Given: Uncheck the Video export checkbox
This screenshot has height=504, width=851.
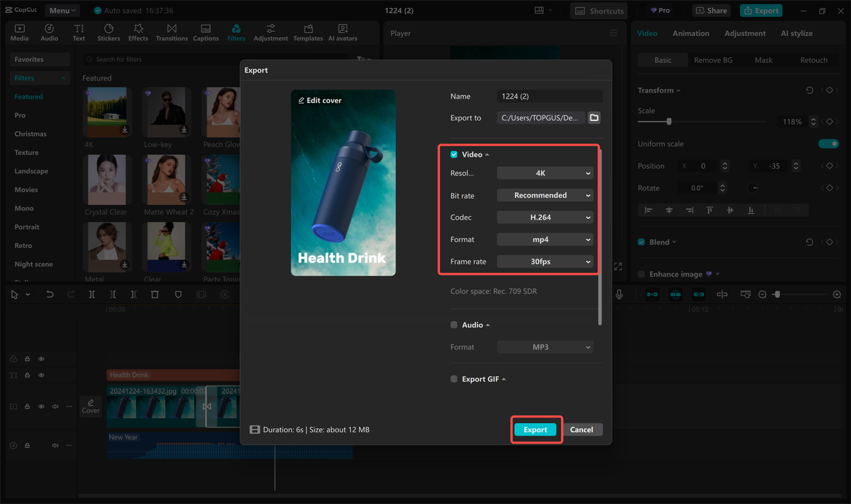Looking at the screenshot, I should pyautogui.click(x=454, y=154).
